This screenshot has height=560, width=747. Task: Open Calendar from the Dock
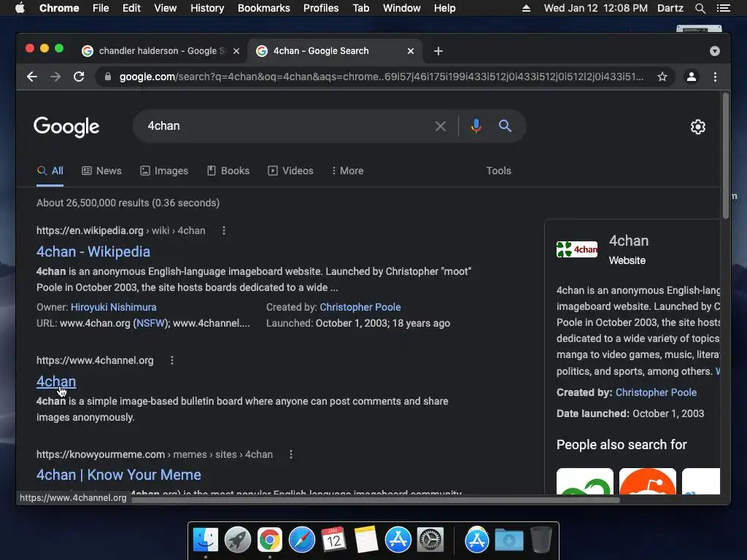(333, 540)
